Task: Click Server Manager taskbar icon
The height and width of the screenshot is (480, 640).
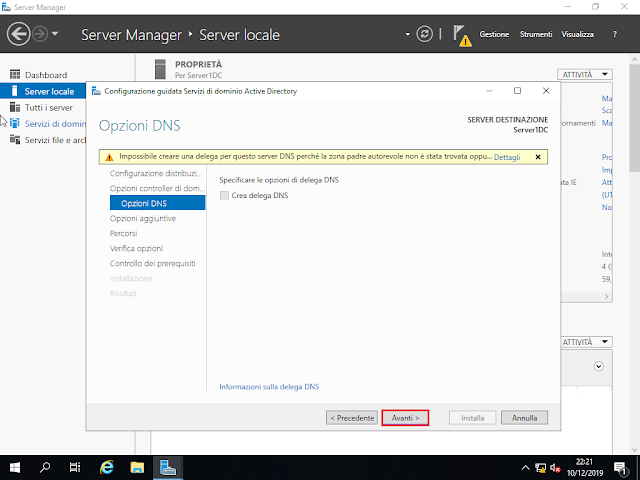Action: [168, 468]
